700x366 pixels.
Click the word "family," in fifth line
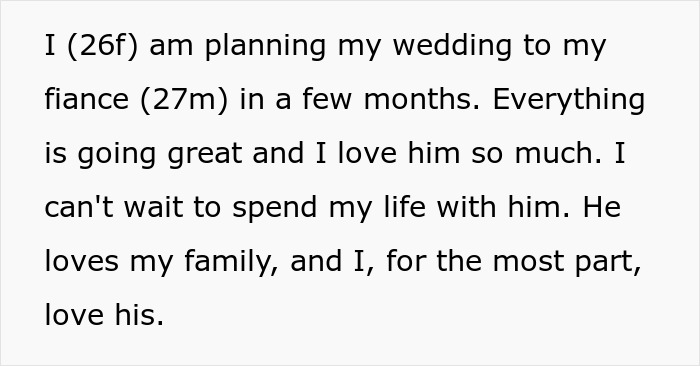pyautogui.click(x=232, y=262)
